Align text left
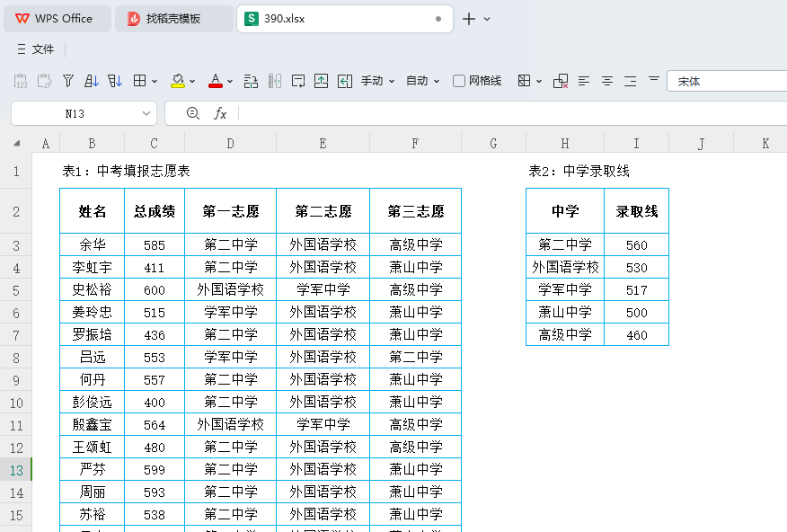This screenshot has height=532, width=787. (x=584, y=81)
